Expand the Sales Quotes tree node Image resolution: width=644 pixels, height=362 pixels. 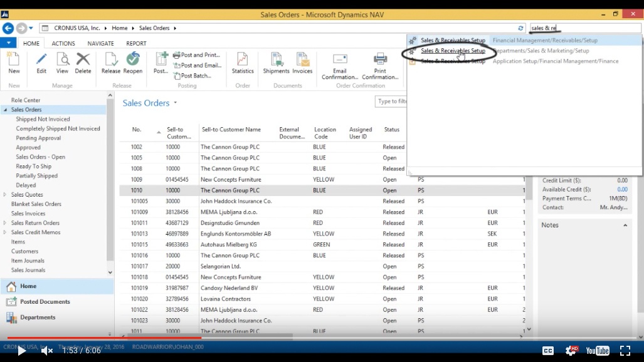[6, 194]
